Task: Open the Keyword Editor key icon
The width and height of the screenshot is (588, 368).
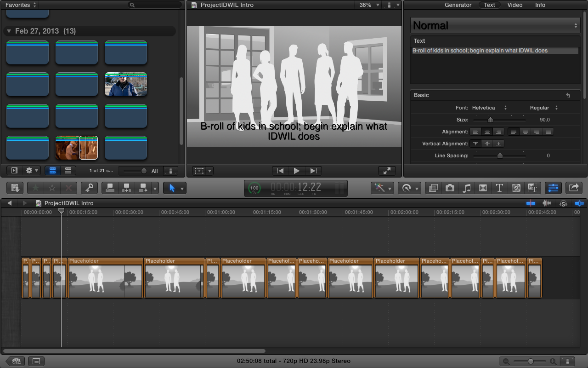Action: [90, 188]
